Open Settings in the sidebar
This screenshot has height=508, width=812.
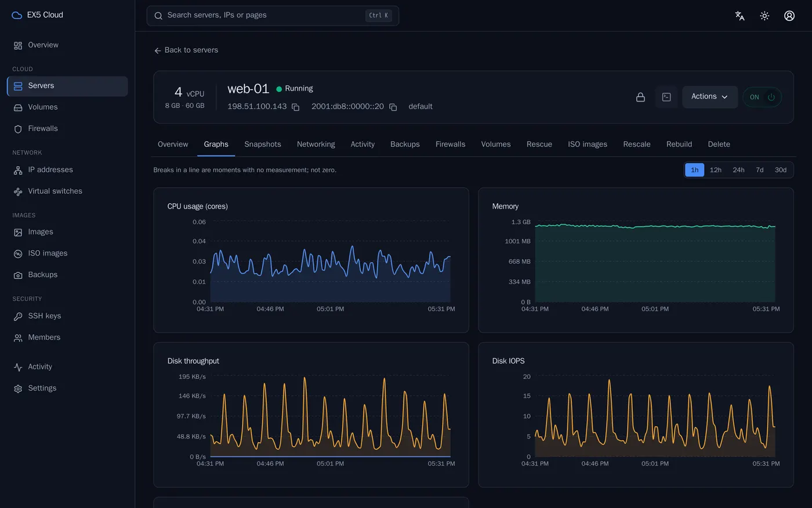67,388
